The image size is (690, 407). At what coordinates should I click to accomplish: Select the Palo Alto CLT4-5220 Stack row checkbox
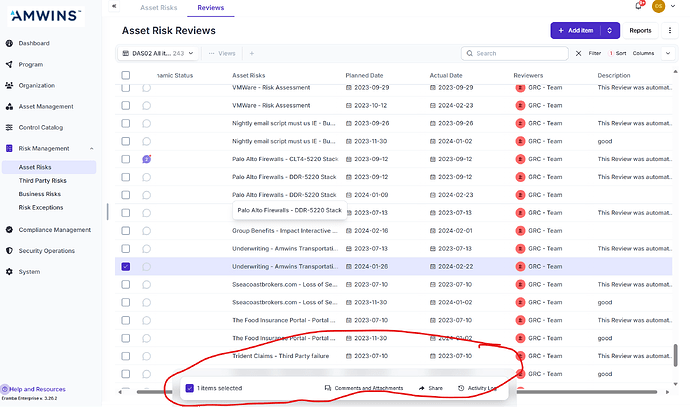(126, 159)
